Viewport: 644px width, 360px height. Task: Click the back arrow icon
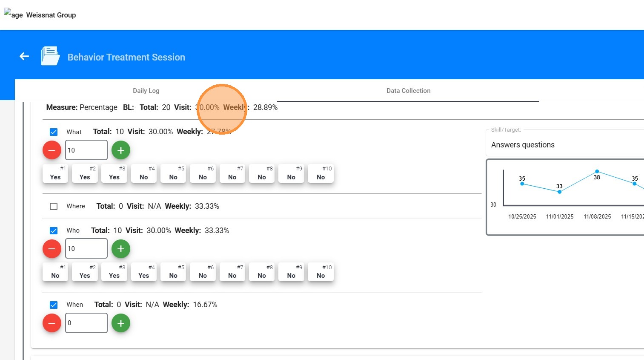pos(24,56)
